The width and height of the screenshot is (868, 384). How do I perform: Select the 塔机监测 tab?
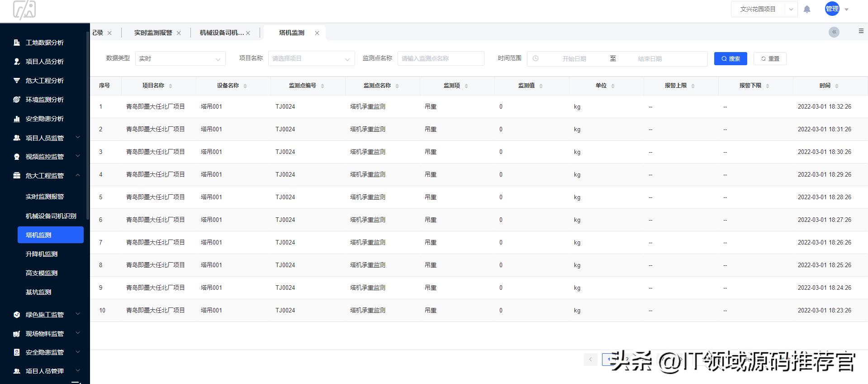292,33
